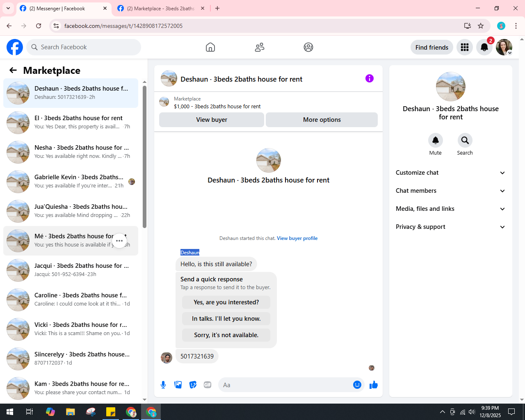Reload the page in Chrome
Screen dimensions: 525x420
pyautogui.click(x=39, y=26)
